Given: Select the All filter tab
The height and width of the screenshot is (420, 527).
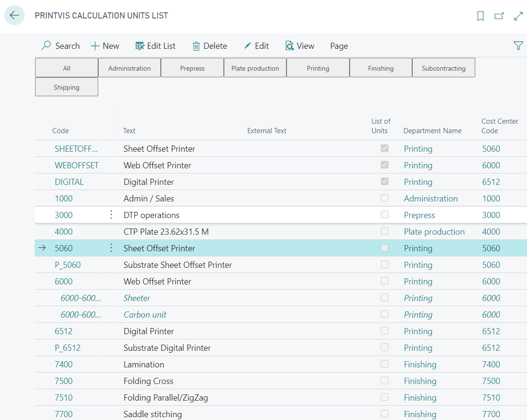Looking at the screenshot, I should tap(66, 68).
